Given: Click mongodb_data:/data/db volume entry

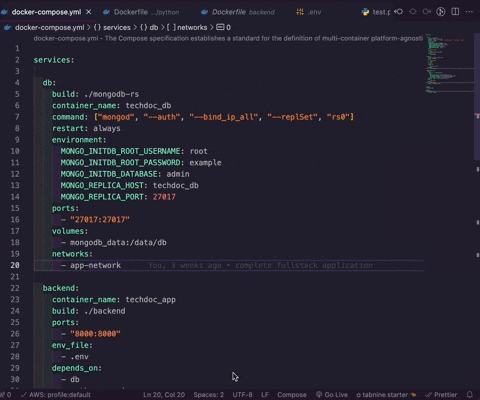Looking at the screenshot, I should [118, 243].
